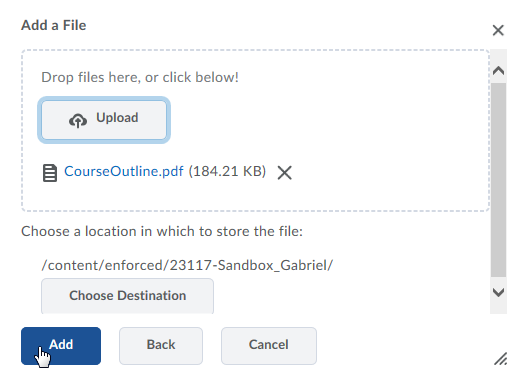This screenshot has height=385, width=525.
Task: Click Choose Destination button
Action: (127, 296)
